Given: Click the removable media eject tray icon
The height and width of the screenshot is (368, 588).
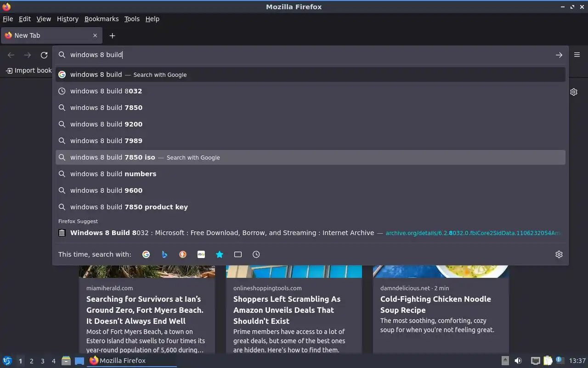Looking at the screenshot, I should click(x=505, y=361).
